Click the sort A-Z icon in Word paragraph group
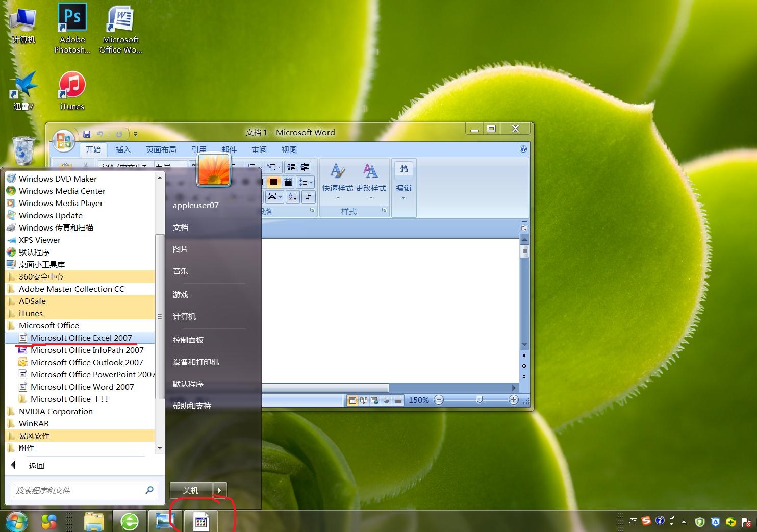The image size is (757, 532). click(292, 196)
